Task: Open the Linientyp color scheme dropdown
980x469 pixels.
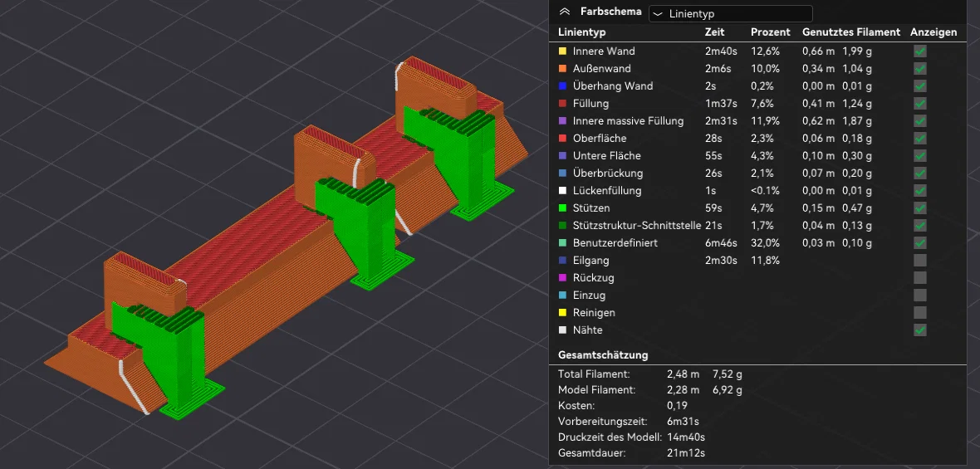Action: (x=731, y=14)
